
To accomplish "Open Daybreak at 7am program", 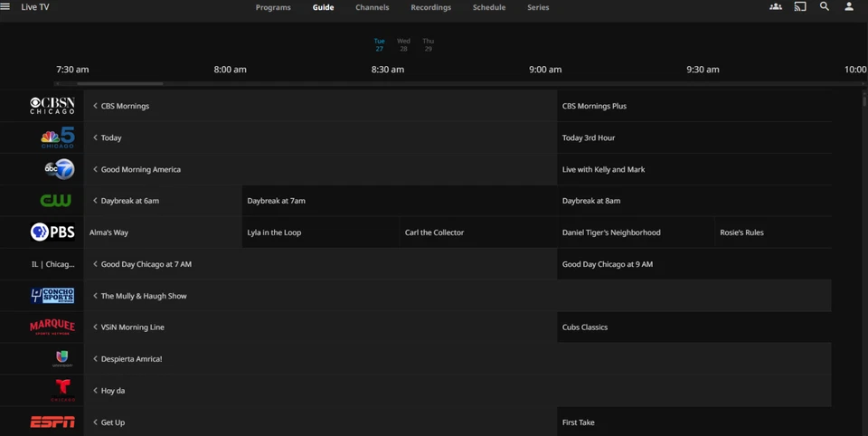I will [x=399, y=201].
